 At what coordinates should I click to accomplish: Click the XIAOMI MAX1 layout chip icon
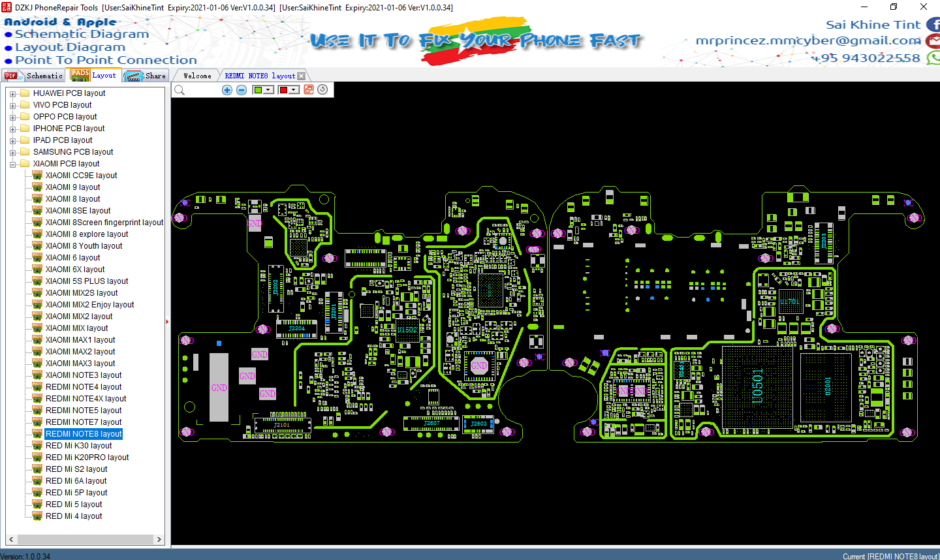(x=37, y=340)
